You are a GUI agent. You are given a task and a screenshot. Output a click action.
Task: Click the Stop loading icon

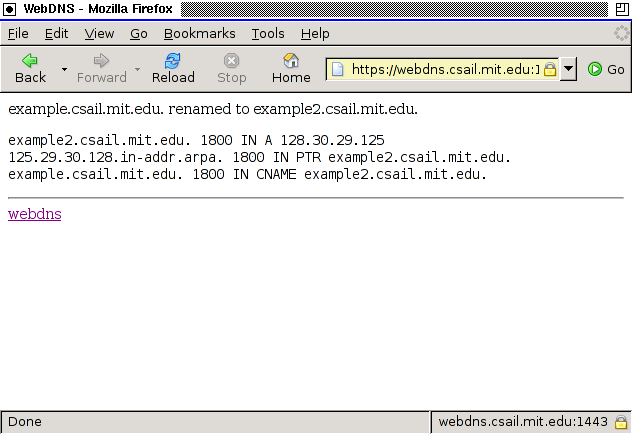[x=231, y=60]
